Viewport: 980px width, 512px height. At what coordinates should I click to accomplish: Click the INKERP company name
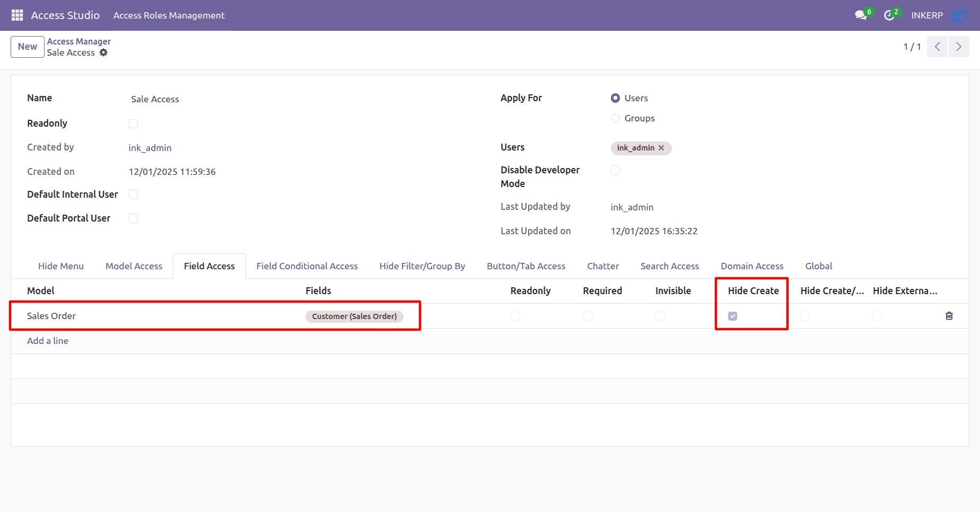927,15
